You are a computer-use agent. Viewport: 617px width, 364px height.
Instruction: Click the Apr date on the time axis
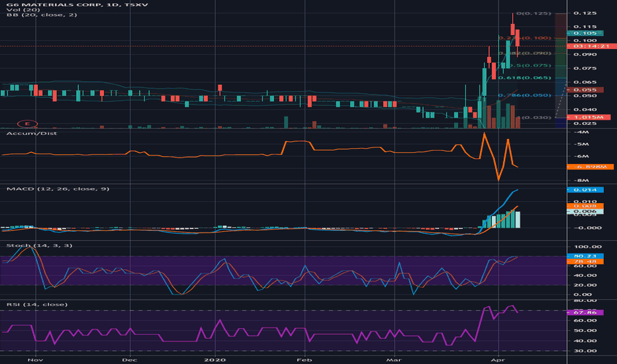[x=498, y=359]
